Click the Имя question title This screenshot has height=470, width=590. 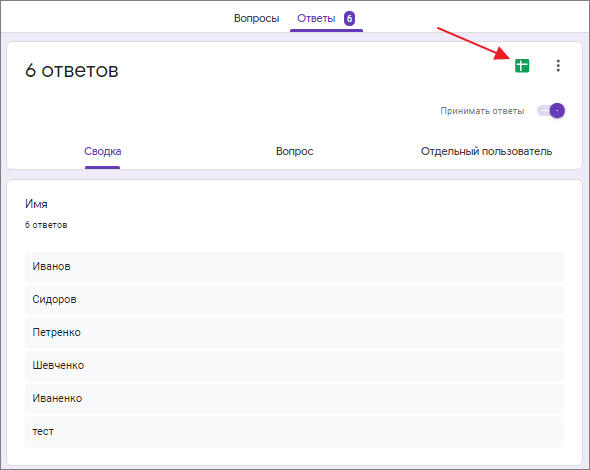(x=36, y=204)
